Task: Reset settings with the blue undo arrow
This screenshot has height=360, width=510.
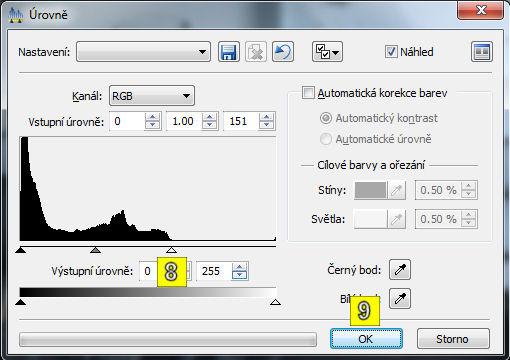Action: click(x=283, y=52)
